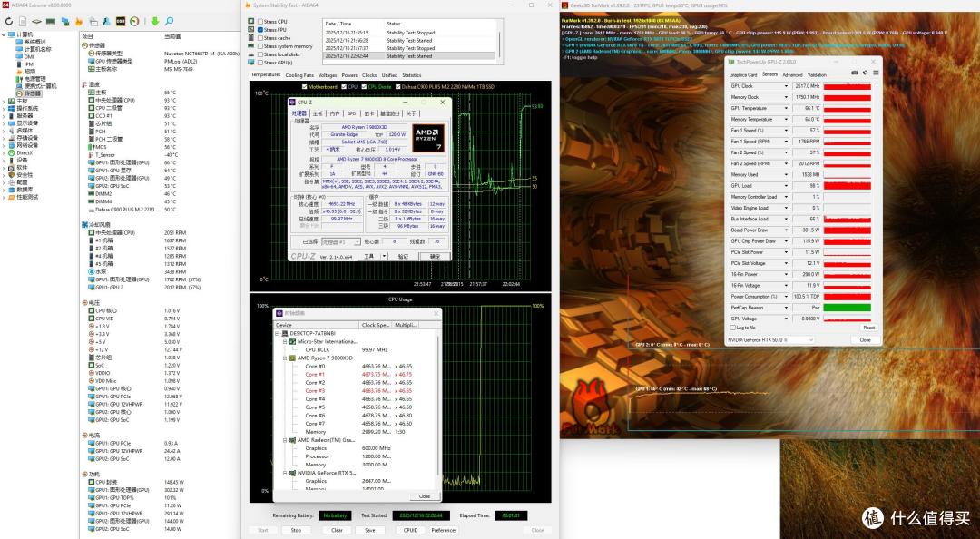The width and height of the screenshot is (980, 539).
Task: Click the 电源管理 power management icon in the tree
Action: tap(20, 79)
